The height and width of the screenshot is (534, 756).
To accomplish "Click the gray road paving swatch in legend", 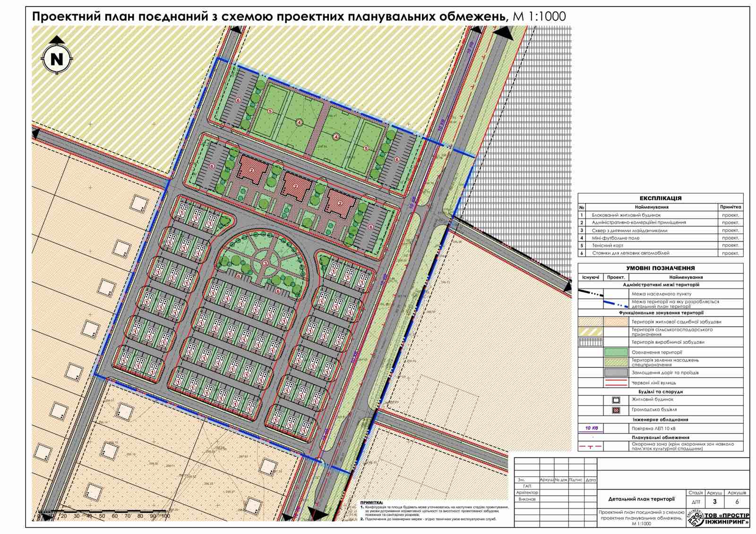I will (616, 373).
